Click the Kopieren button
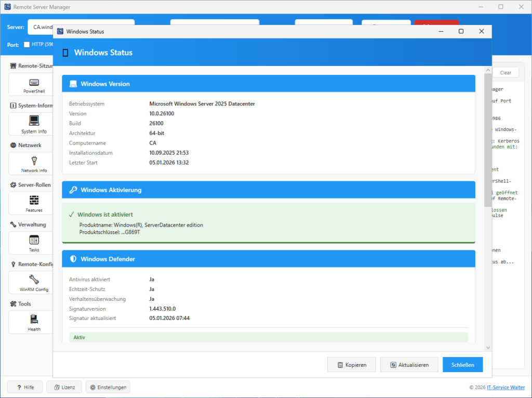The width and height of the screenshot is (532, 398). [352, 365]
